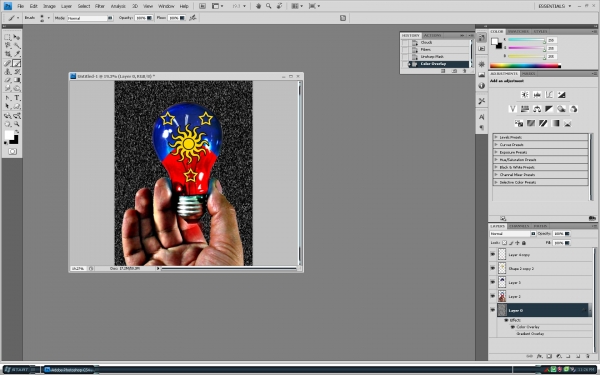Switch to the Masks tab
The image size is (600, 375).
coord(528,73)
